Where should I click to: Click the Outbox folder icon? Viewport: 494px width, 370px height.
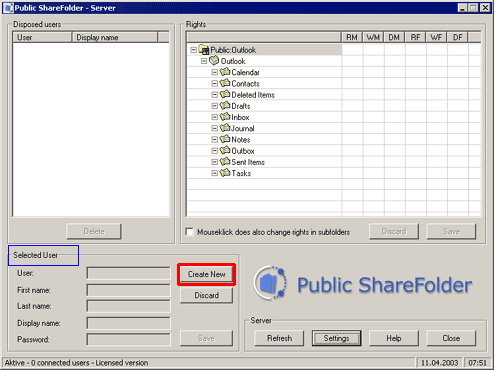coord(225,150)
